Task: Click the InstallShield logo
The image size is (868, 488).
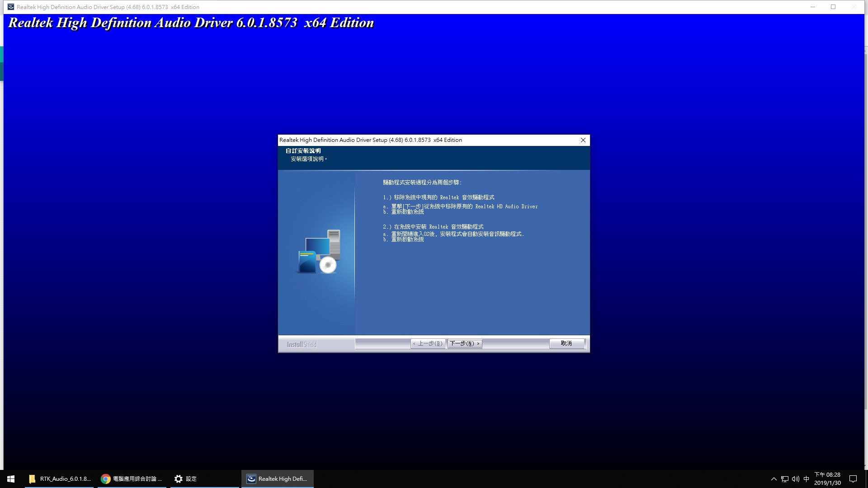Action: [x=302, y=344]
